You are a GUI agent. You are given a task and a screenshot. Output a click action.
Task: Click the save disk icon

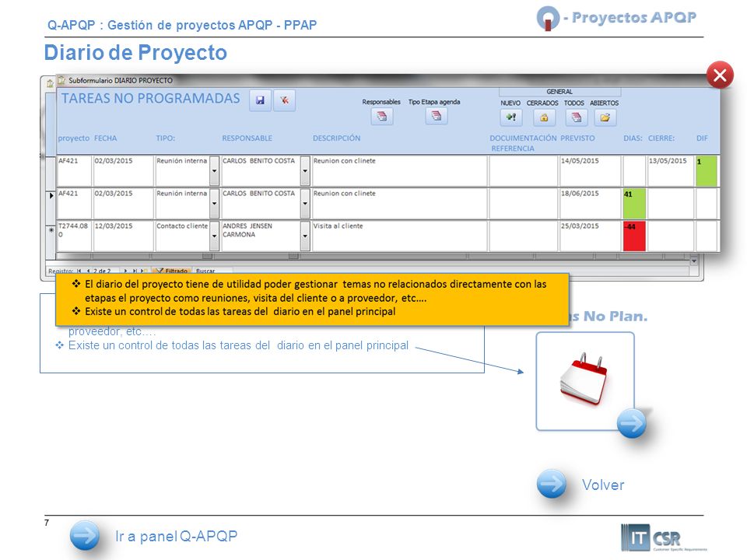click(260, 100)
